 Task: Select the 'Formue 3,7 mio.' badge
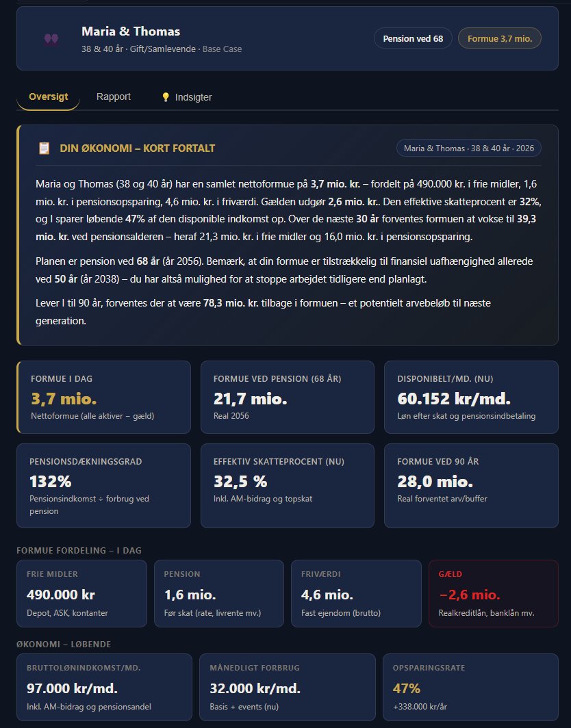(x=500, y=38)
